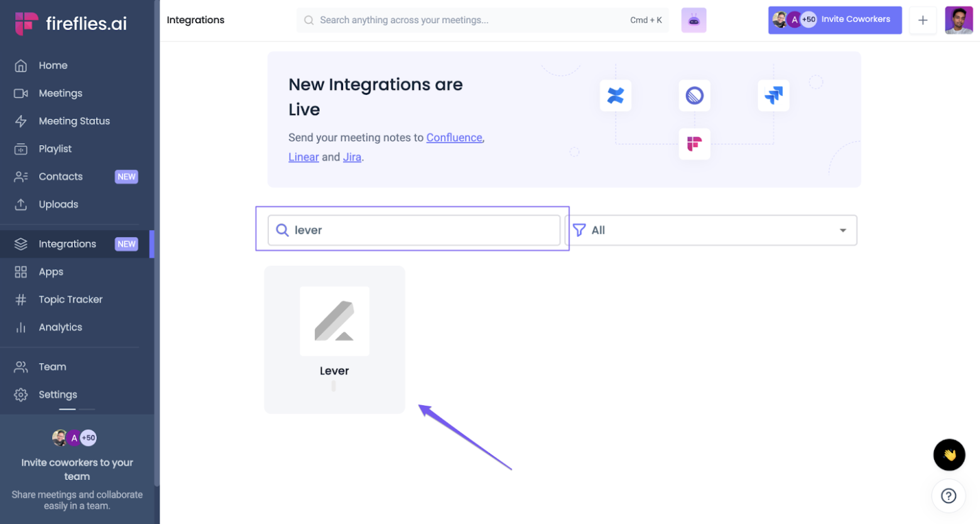Click the Integrations layers icon
The width and height of the screenshot is (980, 524).
point(21,244)
